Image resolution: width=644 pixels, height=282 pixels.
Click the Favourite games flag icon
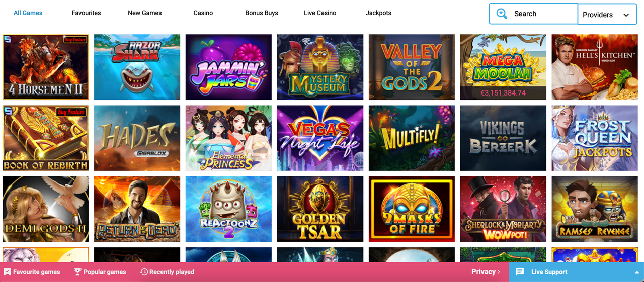[7, 272]
